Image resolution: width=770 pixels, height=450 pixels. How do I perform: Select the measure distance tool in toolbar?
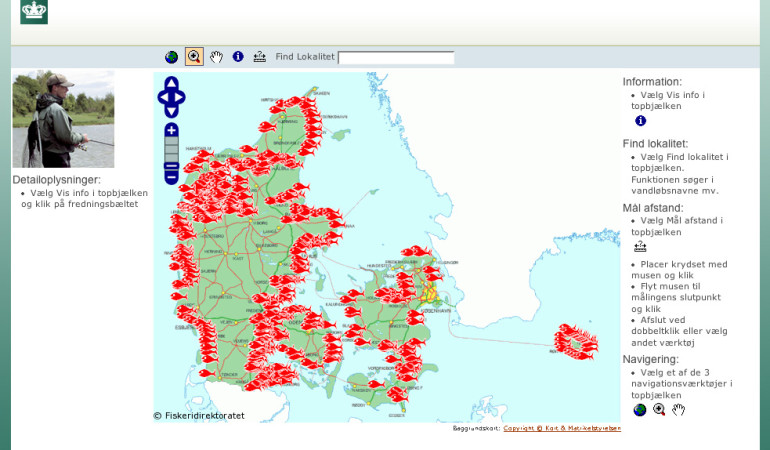pyautogui.click(x=260, y=57)
